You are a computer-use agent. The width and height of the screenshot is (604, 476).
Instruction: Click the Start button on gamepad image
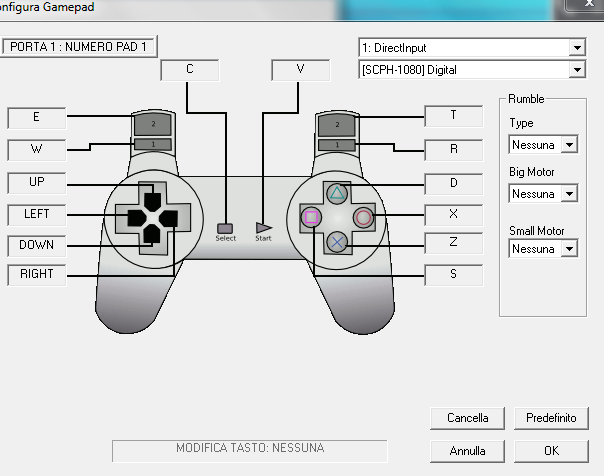tap(263, 228)
